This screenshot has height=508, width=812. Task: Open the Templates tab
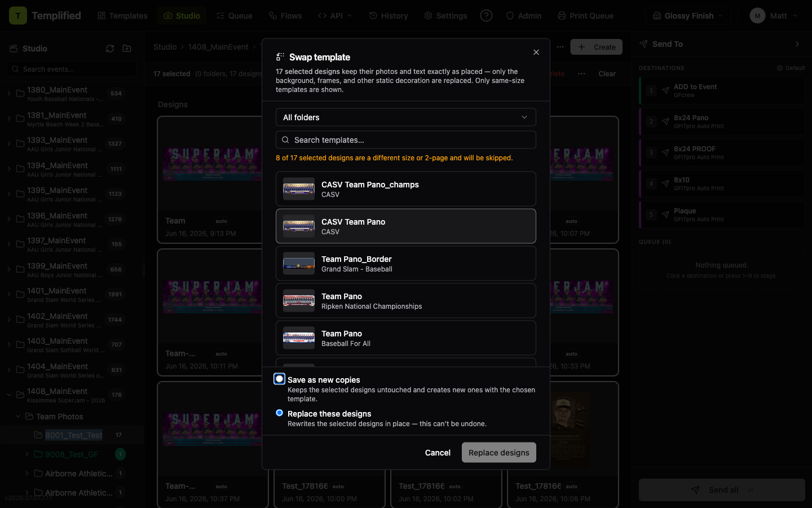coord(122,16)
